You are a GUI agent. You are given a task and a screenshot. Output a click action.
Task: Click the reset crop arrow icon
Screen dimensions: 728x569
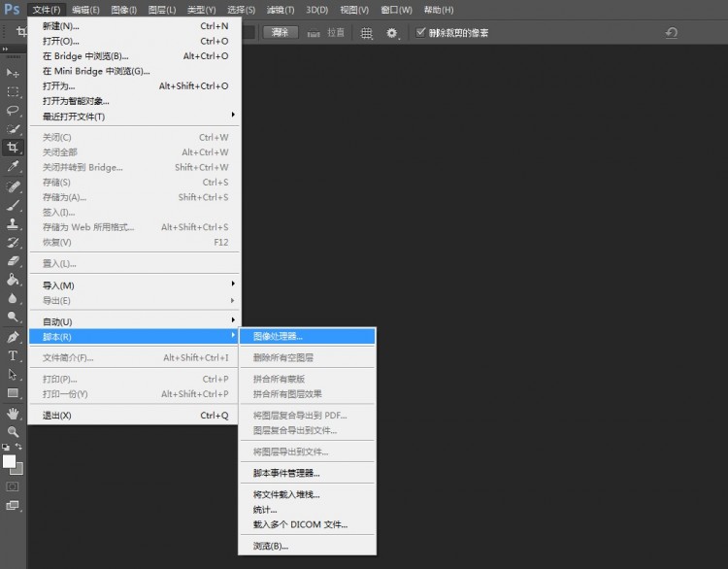671,33
